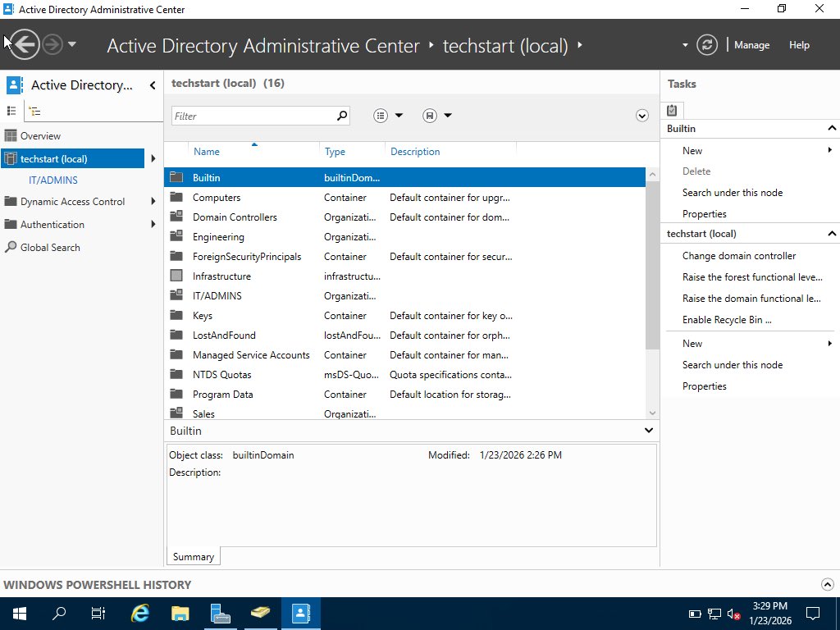Click Raise the forest functional level
Screen dimensions: 840x630
752,277
